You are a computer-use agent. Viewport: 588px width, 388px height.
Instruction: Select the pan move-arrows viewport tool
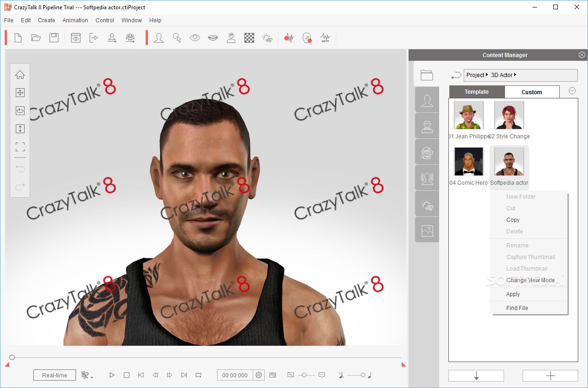click(20, 93)
